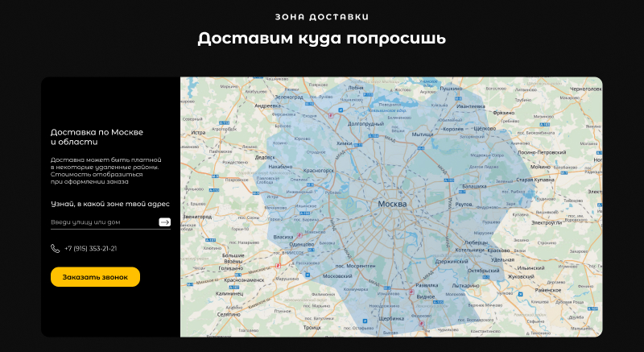Click 'Доставим куда попросишь' heading

[x=321, y=39]
